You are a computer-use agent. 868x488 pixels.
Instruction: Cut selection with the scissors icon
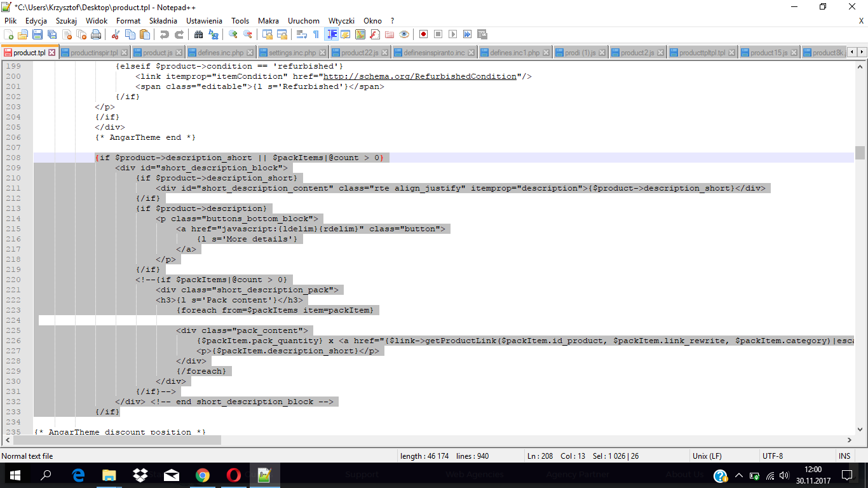pos(116,34)
